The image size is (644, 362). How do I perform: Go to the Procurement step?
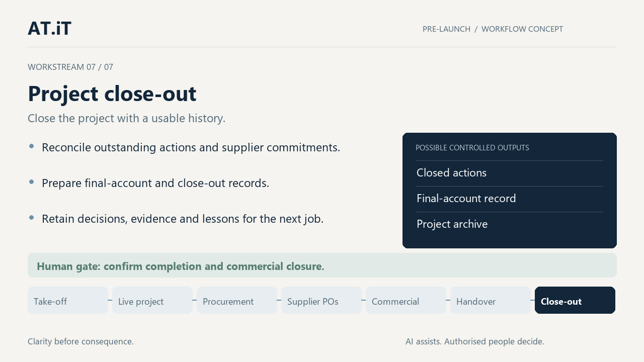point(237,300)
